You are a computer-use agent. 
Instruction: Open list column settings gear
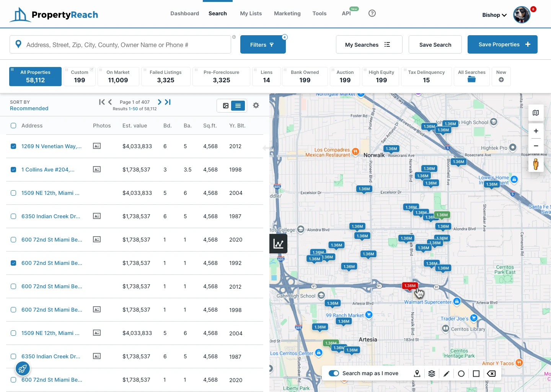click(x=256, y=105)
